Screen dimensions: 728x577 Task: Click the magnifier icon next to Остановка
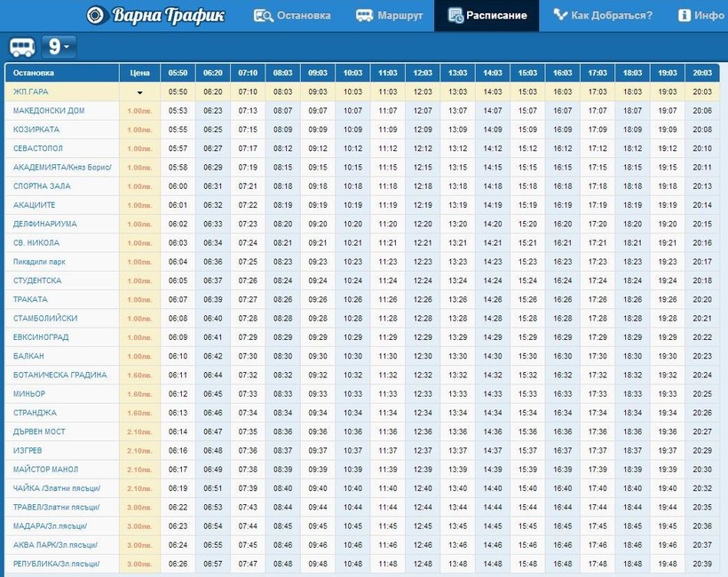(263, 15)
